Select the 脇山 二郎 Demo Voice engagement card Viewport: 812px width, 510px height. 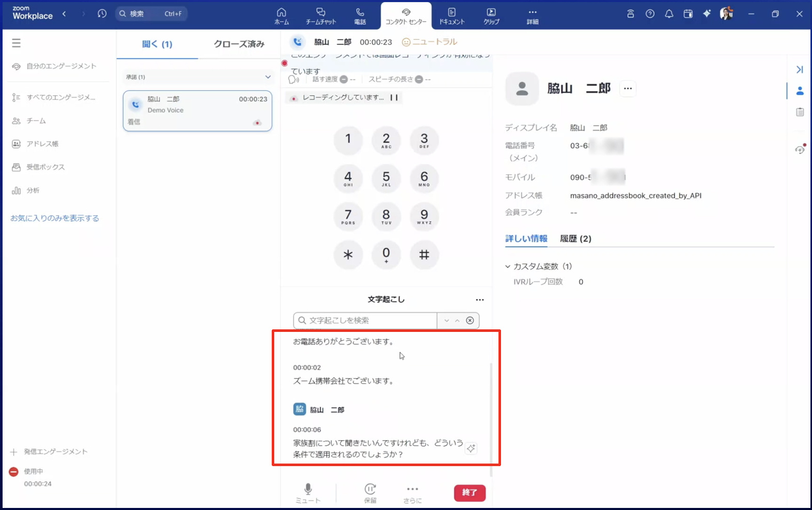[197, 111]
